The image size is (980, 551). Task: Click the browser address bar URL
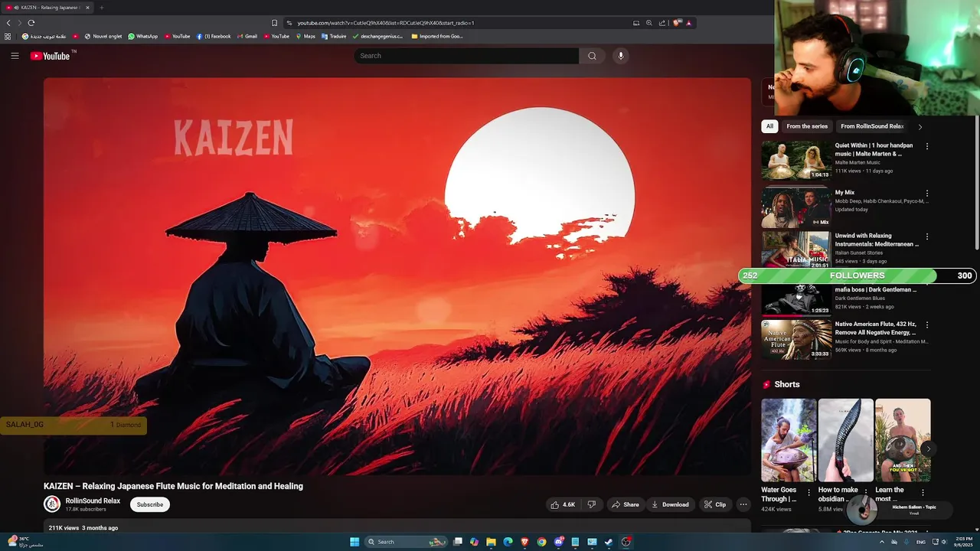point(386,23)
